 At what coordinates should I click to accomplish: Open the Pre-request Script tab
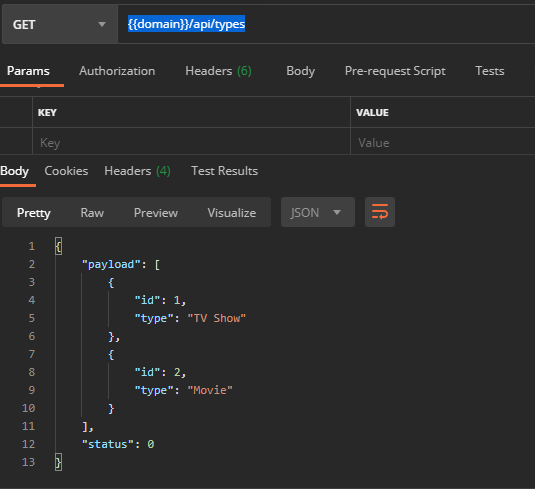point(395,71)
